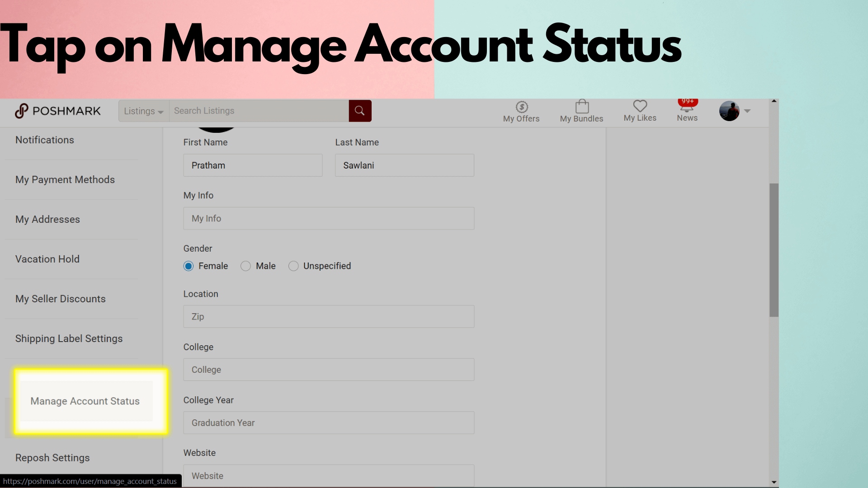The image size is (868, 488).
Task: Open the profile avatar picture
Action: (729, 111)
